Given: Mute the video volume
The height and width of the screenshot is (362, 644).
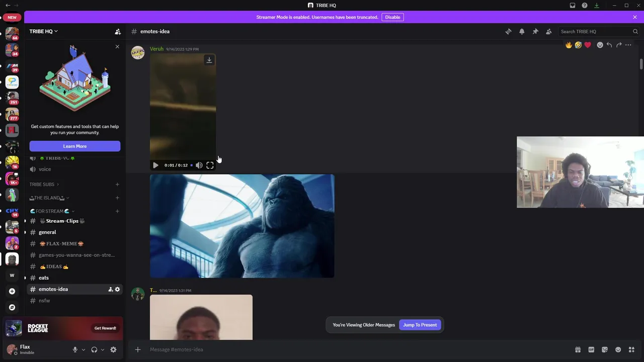Looking at the screenshot, I should coord(199,165).
